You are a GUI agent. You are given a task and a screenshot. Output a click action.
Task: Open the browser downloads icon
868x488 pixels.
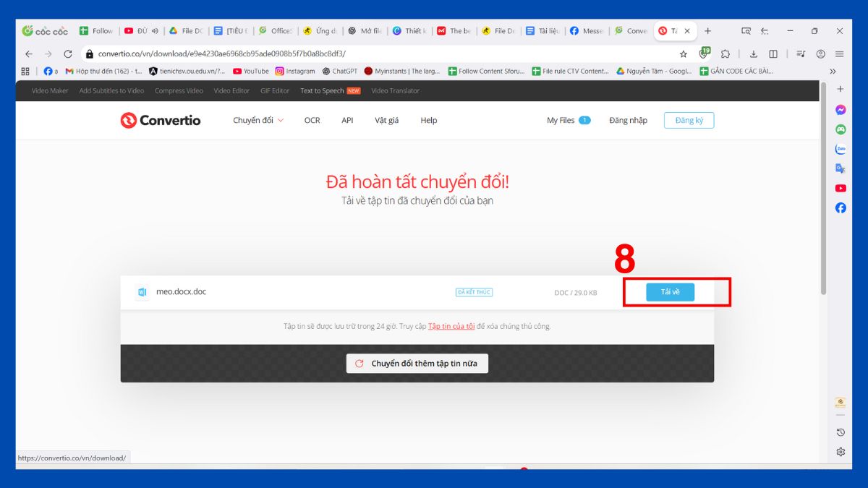(x=753, y=53)
